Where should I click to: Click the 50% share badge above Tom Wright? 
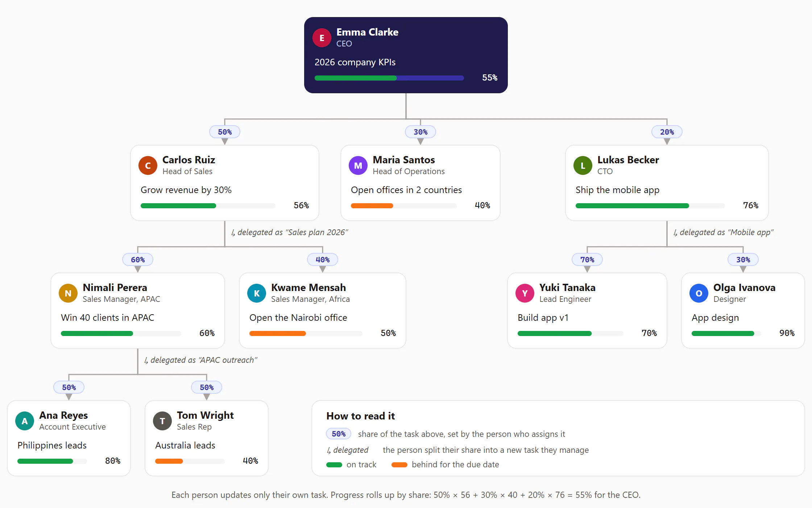[x=207, y=387]
